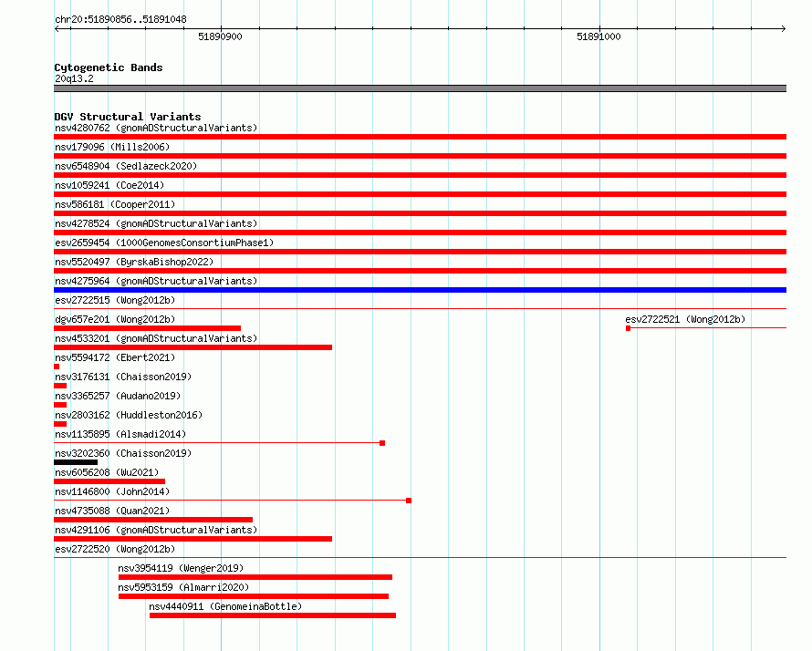Click the red bar under nsv4735088
The width and height of the screenshot is (812, 651).
153,520
